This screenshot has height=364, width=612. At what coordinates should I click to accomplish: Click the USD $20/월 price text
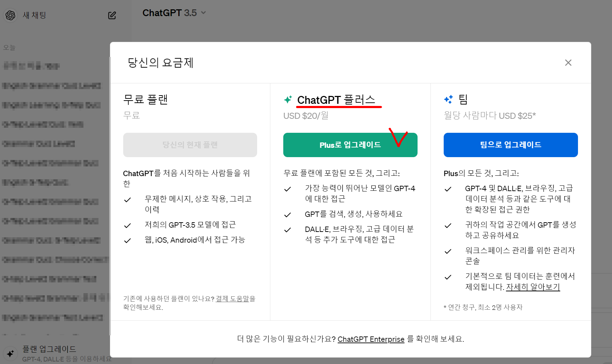(306, 116)
